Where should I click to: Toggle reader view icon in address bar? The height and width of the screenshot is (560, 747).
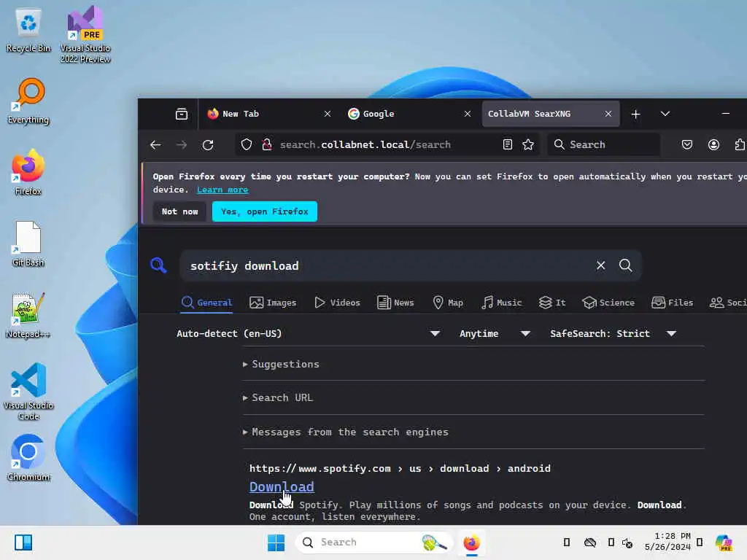(508, 145)
